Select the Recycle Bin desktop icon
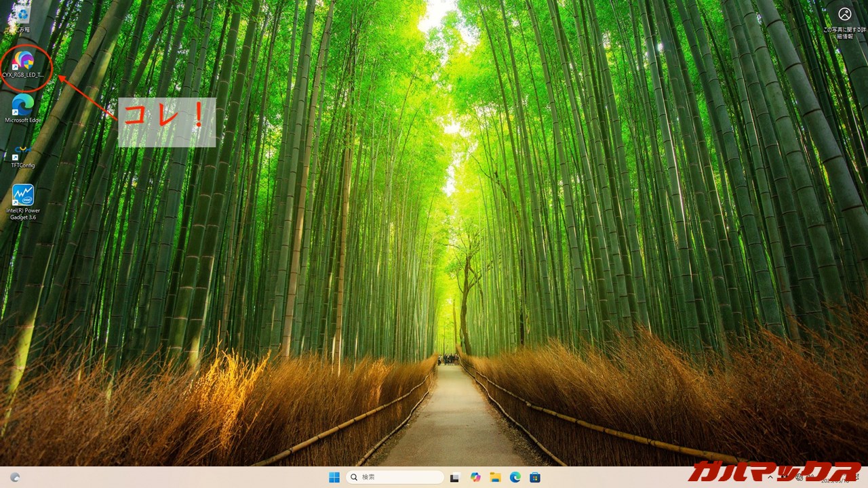 pos(23,14)
